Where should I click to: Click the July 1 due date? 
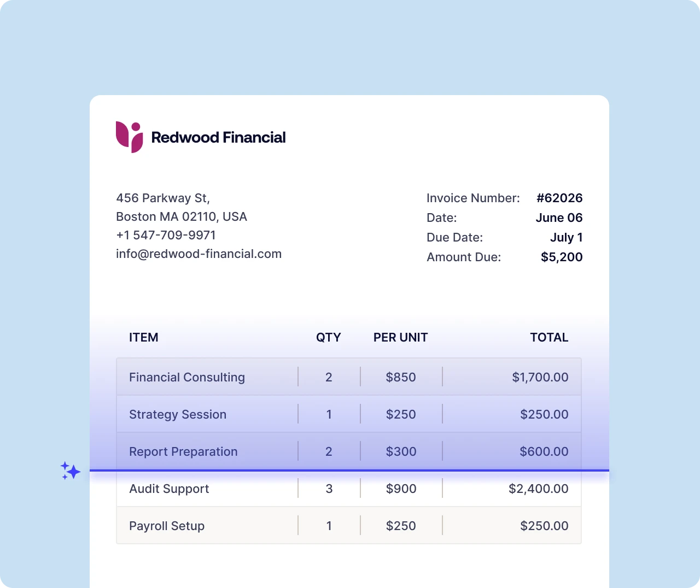pyautogui.click(x=566, y=237)
